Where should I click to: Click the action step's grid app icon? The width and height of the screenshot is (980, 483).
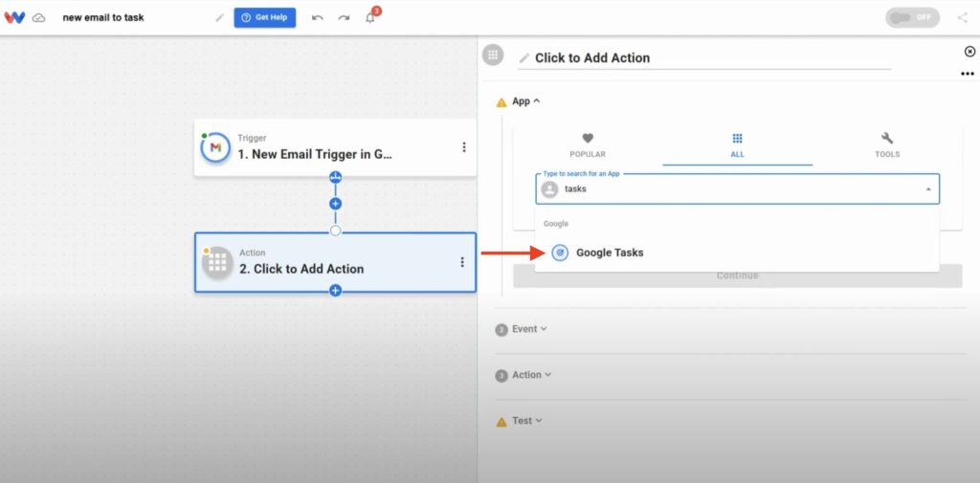tap(217, 262)
